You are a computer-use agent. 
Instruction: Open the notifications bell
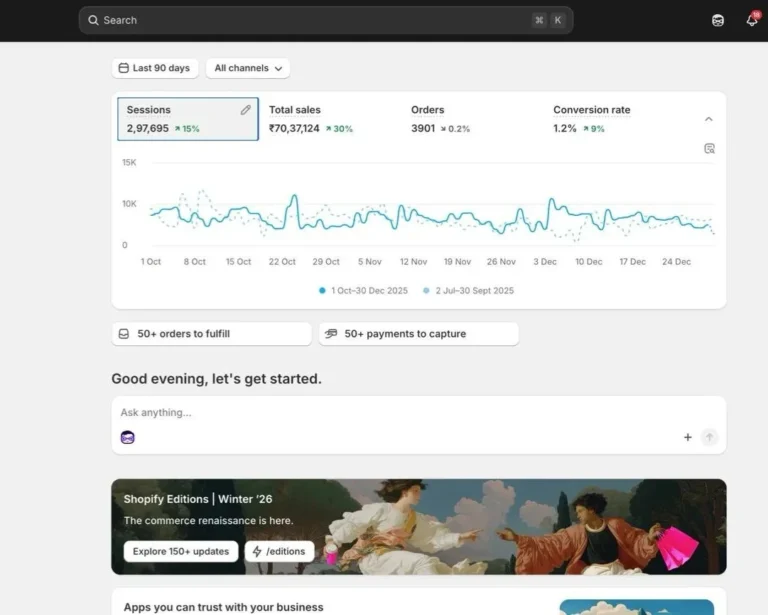[x=752, y=20]
